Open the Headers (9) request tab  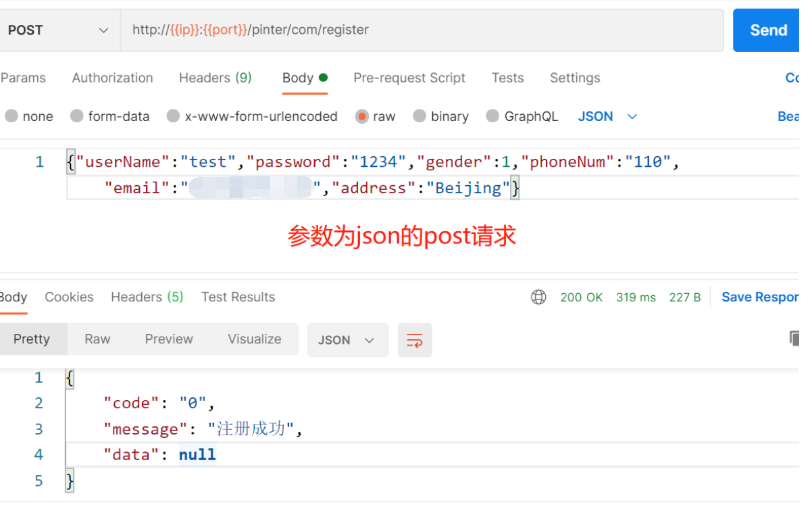[215, 78]
